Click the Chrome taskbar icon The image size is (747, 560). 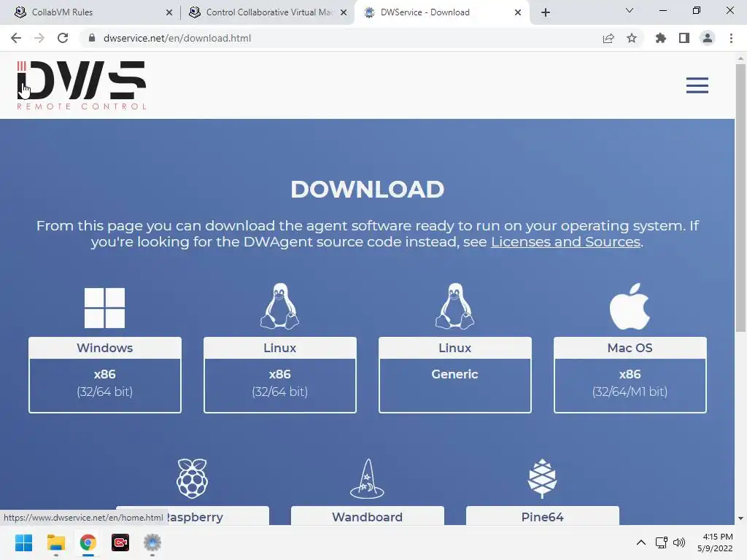pyautogui.click(x=88, y=542)
